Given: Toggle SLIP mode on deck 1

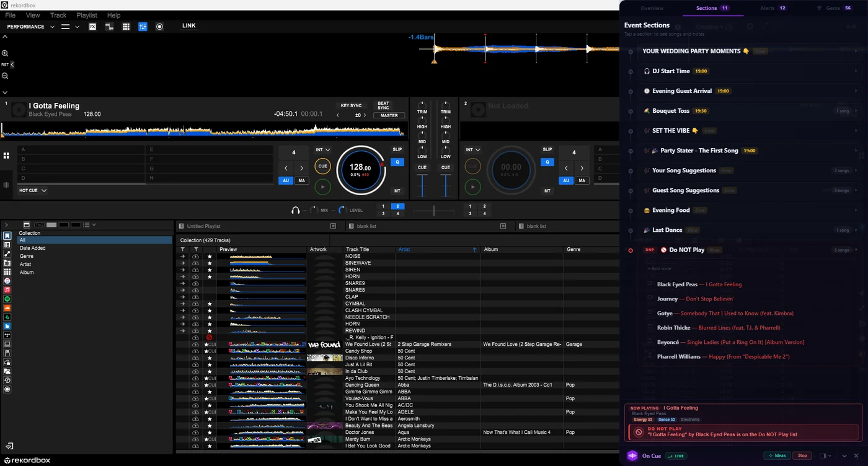Looking at the screenshot, I should pyautogui.click(x=397, y=149).
